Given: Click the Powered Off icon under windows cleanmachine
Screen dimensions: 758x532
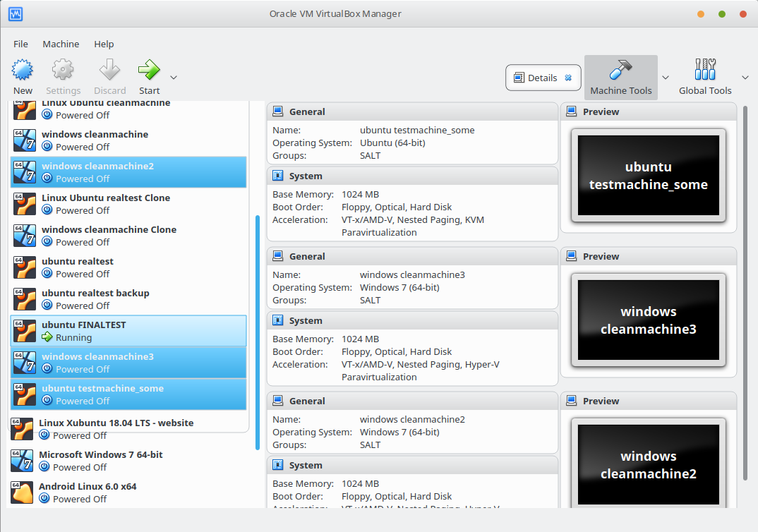Looking at the screenshot, I should click(x=47, y=146).
